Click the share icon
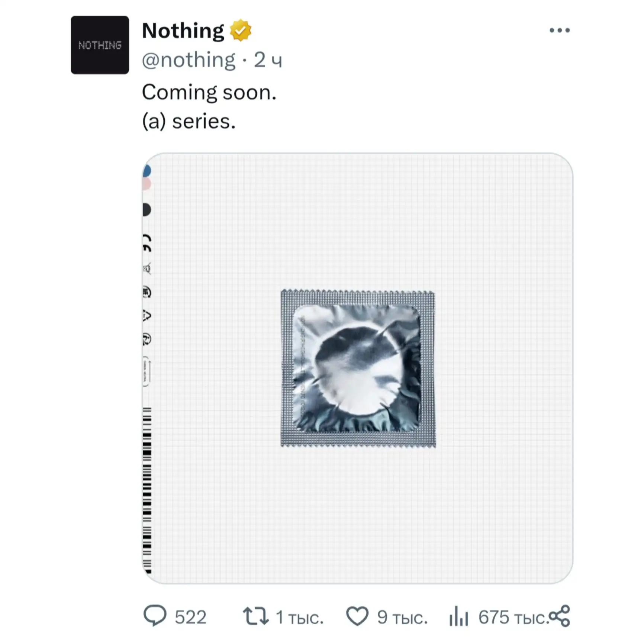Viewport: 644px width, 644px height. (x=560, y=616)
